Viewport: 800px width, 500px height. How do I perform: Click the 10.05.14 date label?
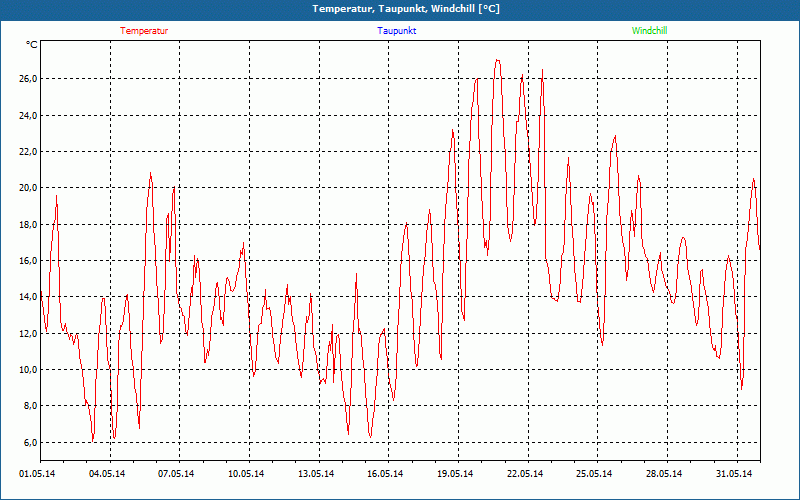pyautogui.click(x=246, y=474)
